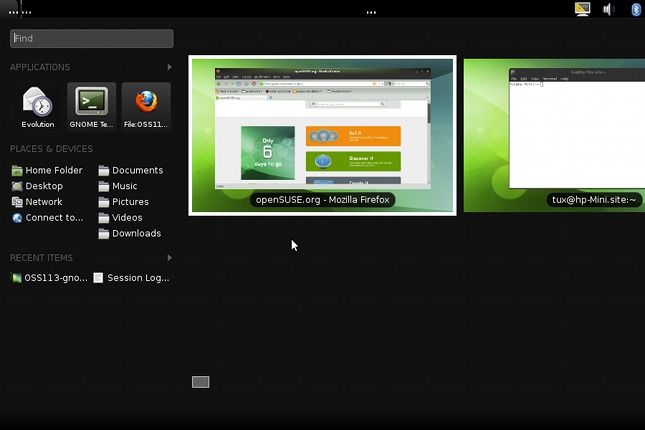Open the Documents folder
Screen dimensions: 645x430
pos(131,170)
